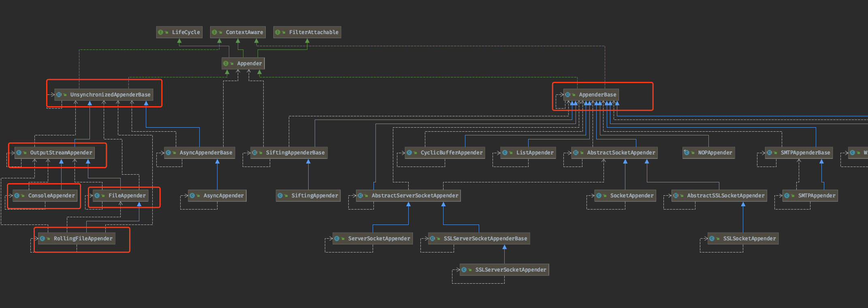This screenshot has height=308, width=868.
Task: Click the AbstractServerSocketAppender node
Action: (x=408, y=196)
